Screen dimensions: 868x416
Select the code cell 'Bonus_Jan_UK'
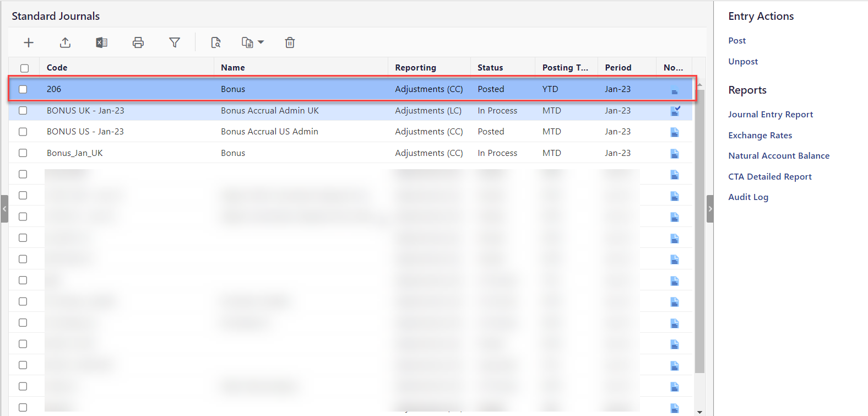click(x=74, y=153)
